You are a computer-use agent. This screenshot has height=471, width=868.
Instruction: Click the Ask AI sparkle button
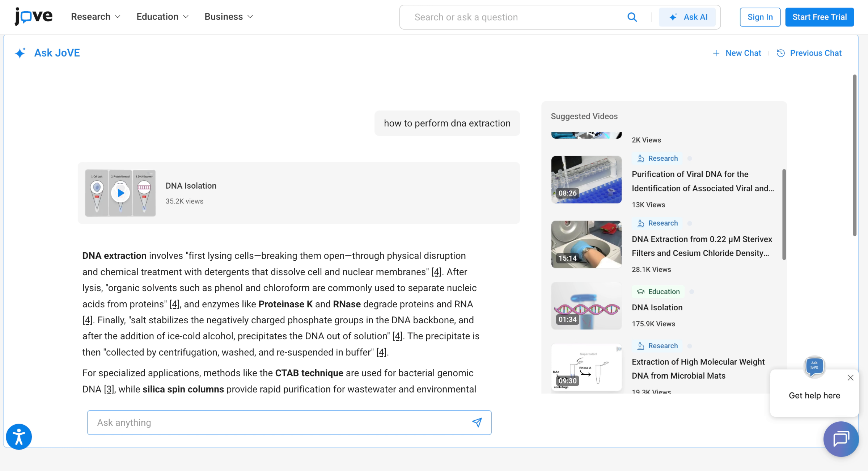pyautogui.click(x=687, y=17)
